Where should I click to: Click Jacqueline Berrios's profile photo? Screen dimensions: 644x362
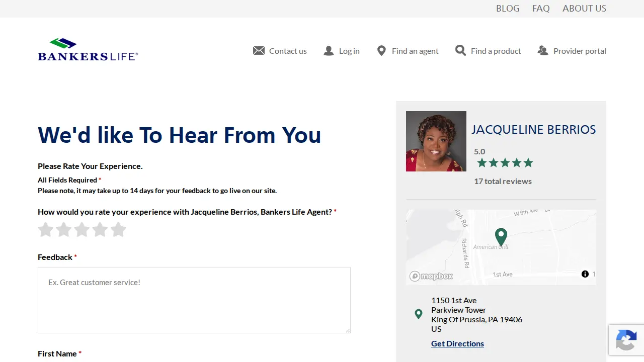coord(436,141)
